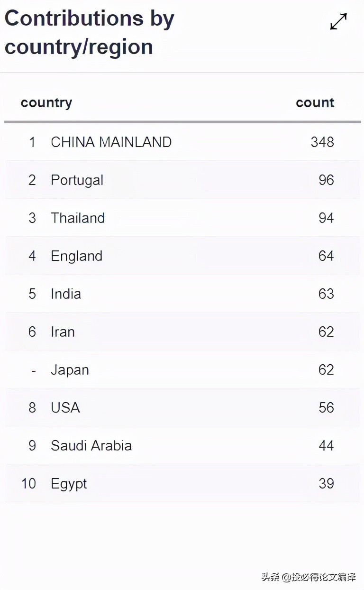364x590 pixels.
Task: Click Thailand's count of 94
Action: (x=326, y=218)
